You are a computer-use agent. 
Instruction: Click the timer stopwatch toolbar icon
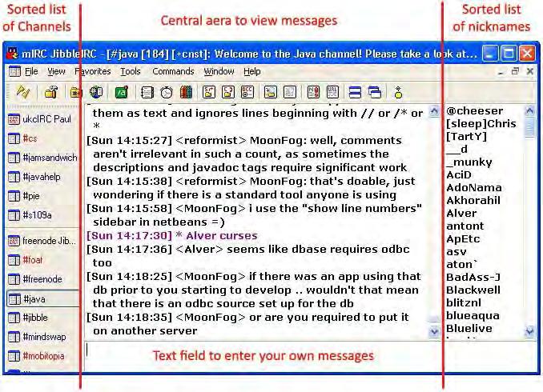(167, 92)
